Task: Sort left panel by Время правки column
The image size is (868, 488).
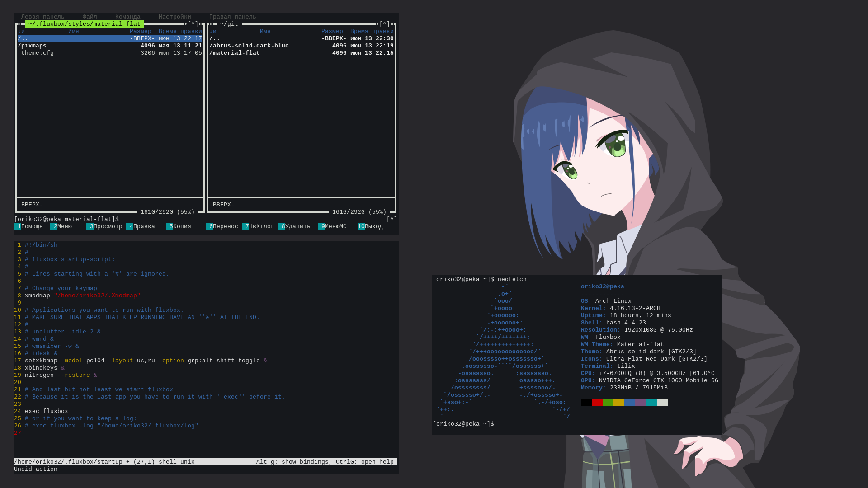Action: [x=180, y=31]
